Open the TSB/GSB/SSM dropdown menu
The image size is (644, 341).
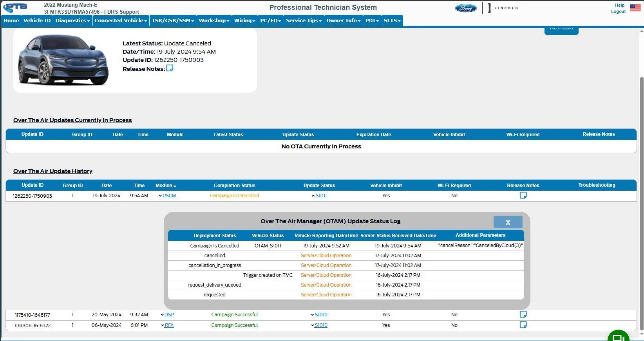pos(173,21)
